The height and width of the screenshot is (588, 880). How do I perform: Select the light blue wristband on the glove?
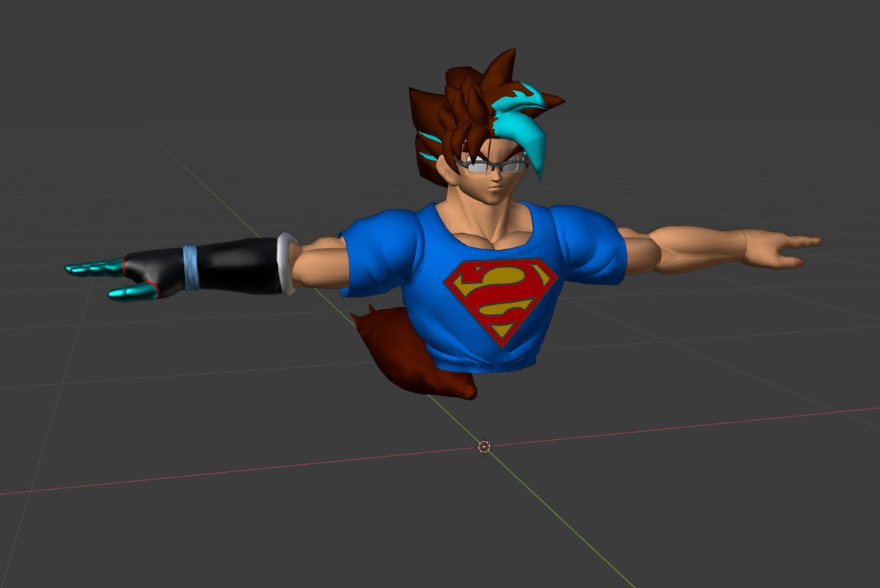[191, 267]
